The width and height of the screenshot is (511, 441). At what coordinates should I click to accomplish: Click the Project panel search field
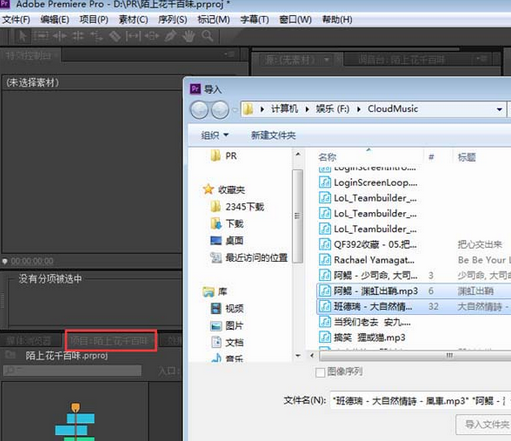pyautogui.click(x=72, y=371)
